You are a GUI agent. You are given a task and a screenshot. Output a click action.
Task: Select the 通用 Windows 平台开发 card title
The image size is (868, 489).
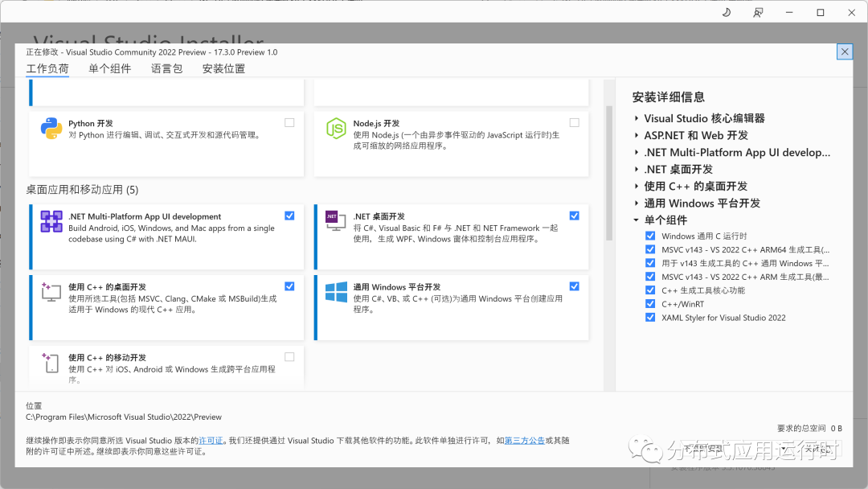[x=397, y=287]
